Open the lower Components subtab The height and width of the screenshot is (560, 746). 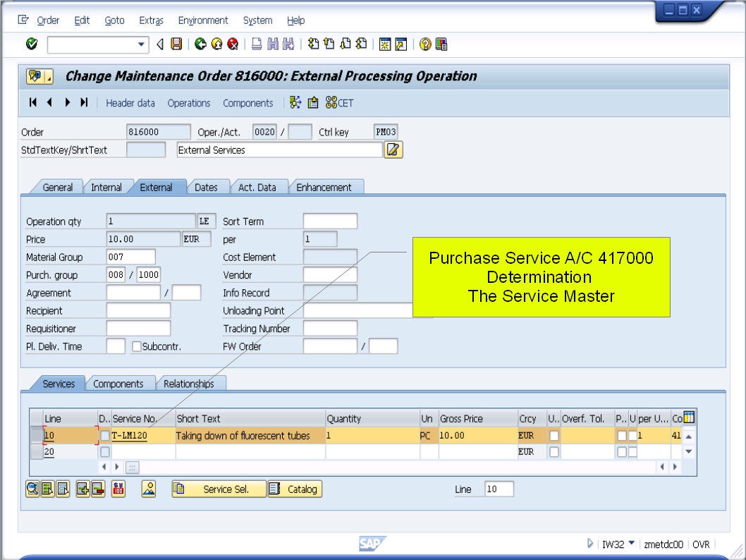tap(118, 384)
